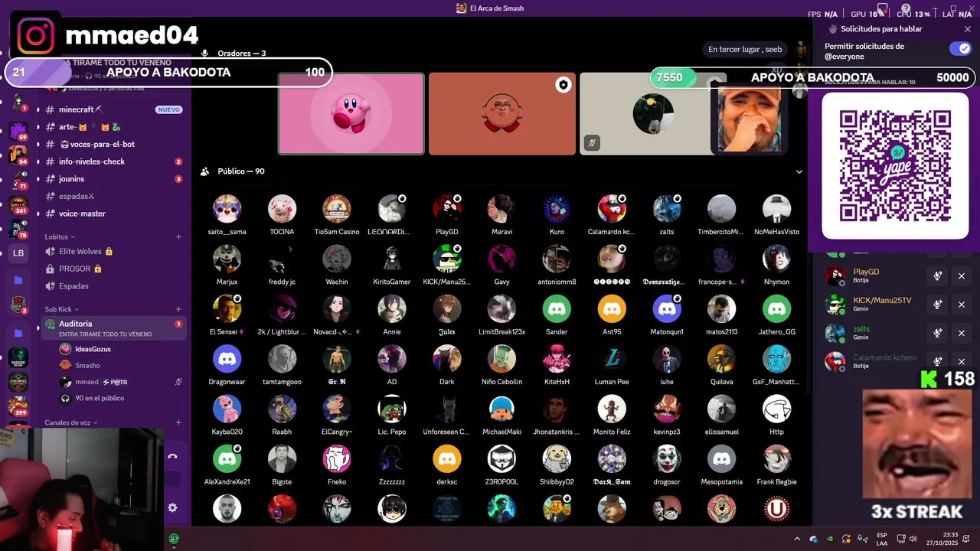Click the APOYO A BAKODOTA 21 of 100 bar
Screen dimensions: 980x551
[168, 73]
